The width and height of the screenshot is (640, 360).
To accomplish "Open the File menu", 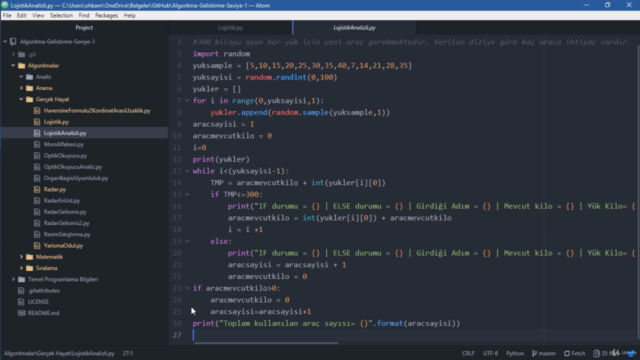I will point(7,16).
